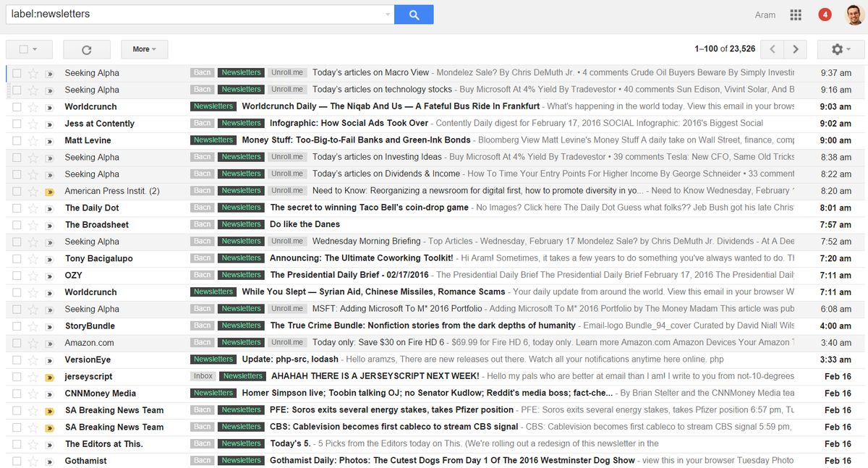This screenshot has height=468, width=868.
Task: Check the Gothamist email checkbox
Action: (x=17, y=461)
